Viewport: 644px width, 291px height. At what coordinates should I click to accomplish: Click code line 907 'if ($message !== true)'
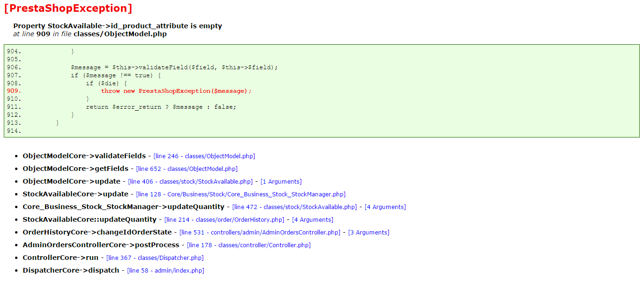point(116,75)
